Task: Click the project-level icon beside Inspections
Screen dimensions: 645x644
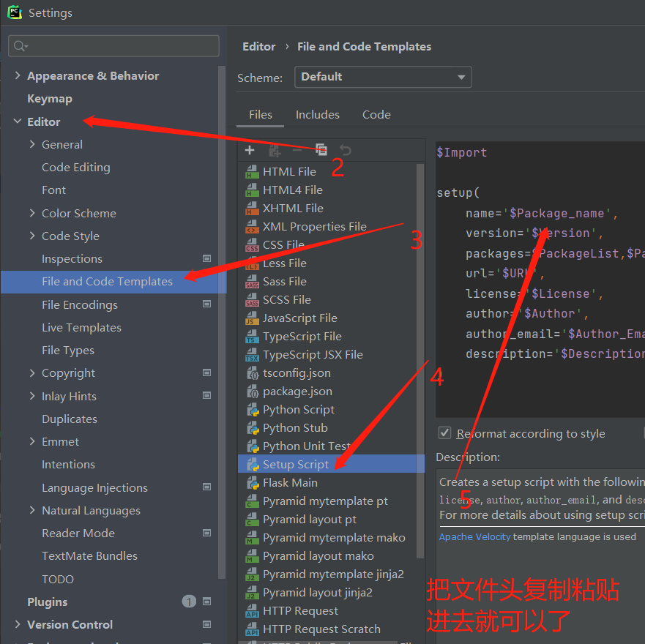Action: coord(207,258)
